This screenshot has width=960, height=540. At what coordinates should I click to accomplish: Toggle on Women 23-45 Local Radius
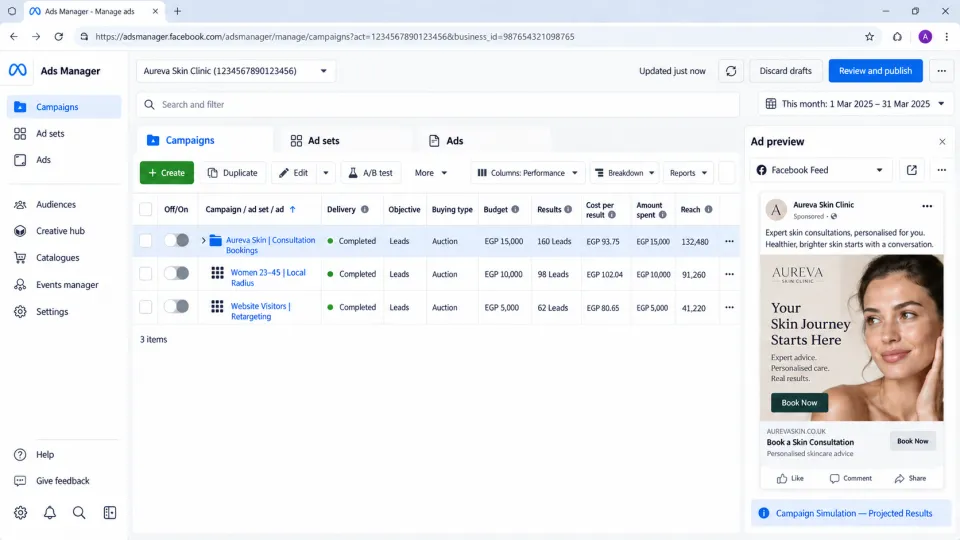(176, 273)
